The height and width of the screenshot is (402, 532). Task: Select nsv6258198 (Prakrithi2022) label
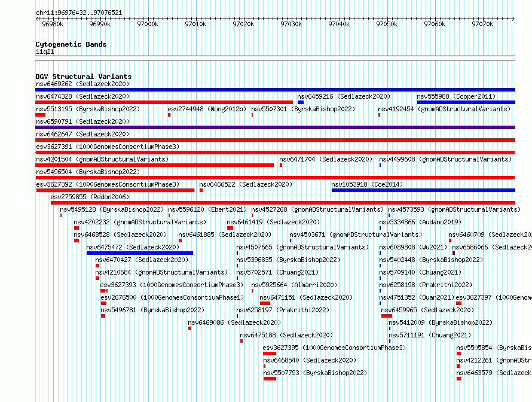click(x=426, y=285)
